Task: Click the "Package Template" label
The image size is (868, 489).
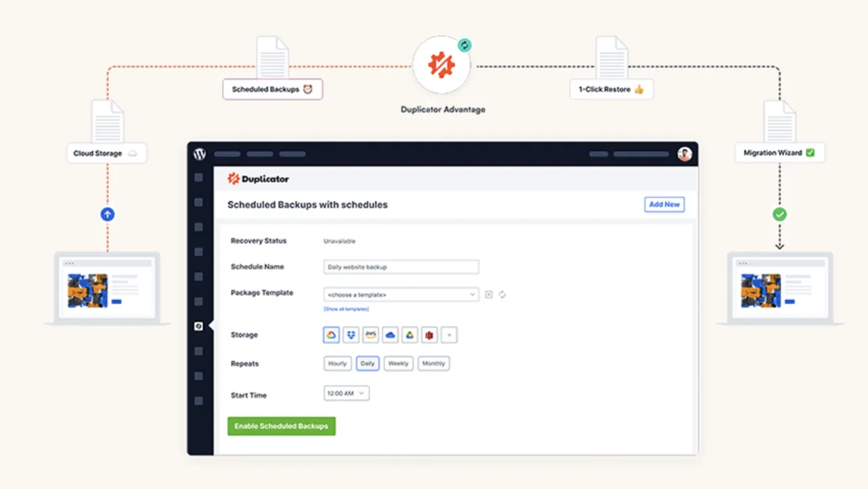Action: pos(262,293)
